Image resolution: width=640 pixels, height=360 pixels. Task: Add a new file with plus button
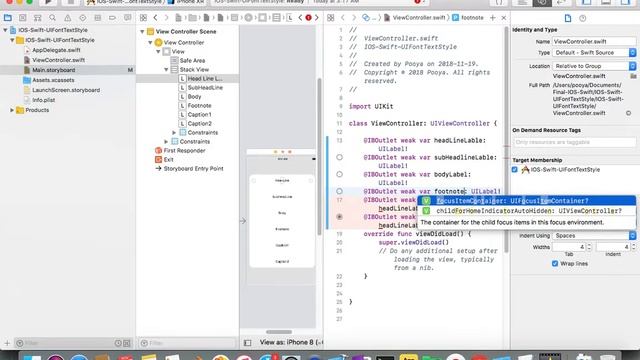pos(7,343)
